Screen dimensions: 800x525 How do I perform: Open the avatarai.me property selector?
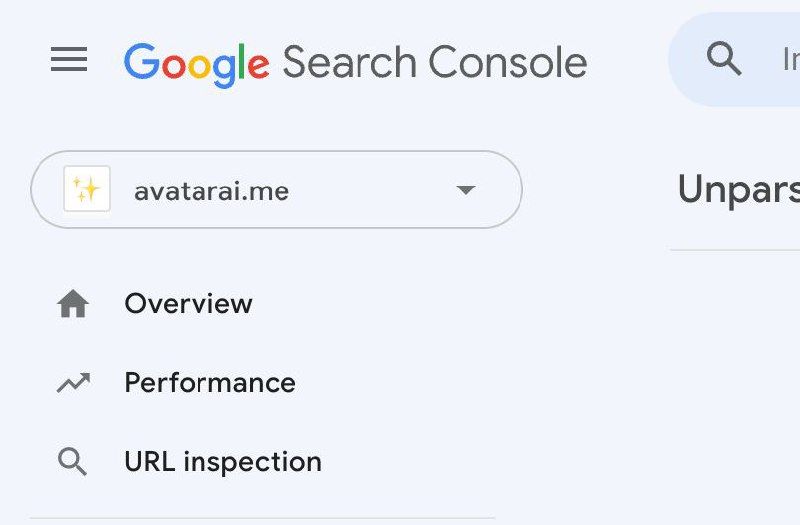point(276,190)
